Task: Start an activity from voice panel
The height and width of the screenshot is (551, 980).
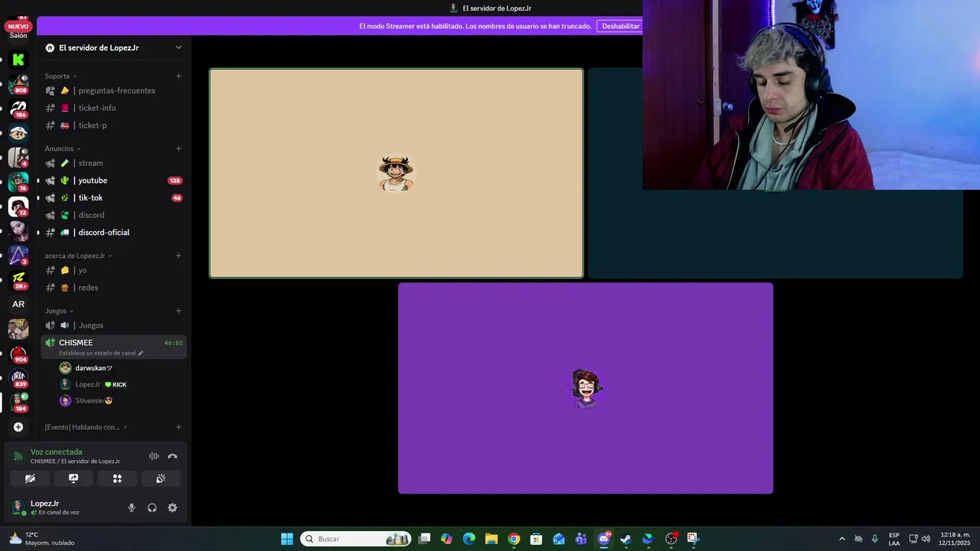Action: (117, 478)
